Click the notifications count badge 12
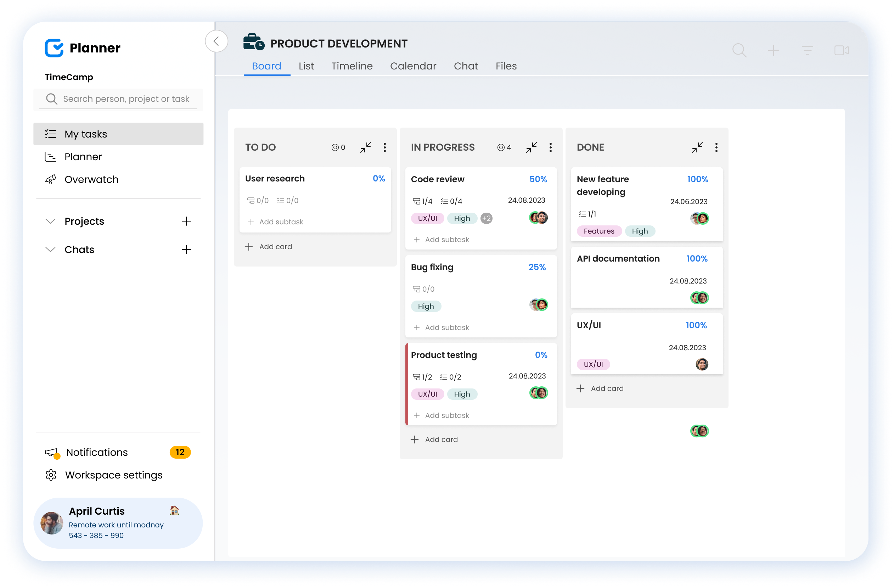Image resolution: width=894 pixels, height=588 pixels. coord(180,452)
